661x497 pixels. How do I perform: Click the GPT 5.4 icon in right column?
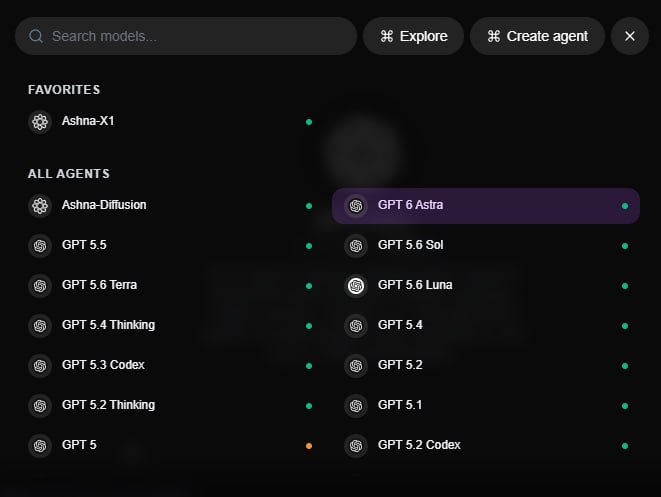[356, 326]
